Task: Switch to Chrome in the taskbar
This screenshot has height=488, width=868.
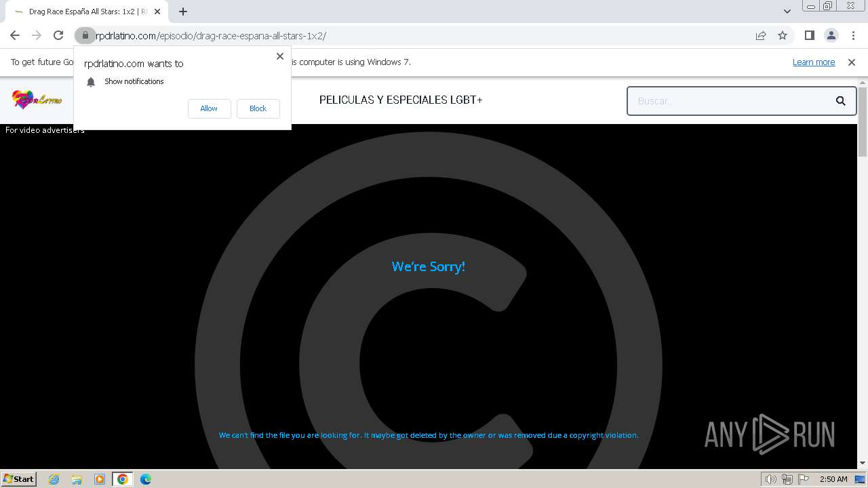Action: coord(123,479)
